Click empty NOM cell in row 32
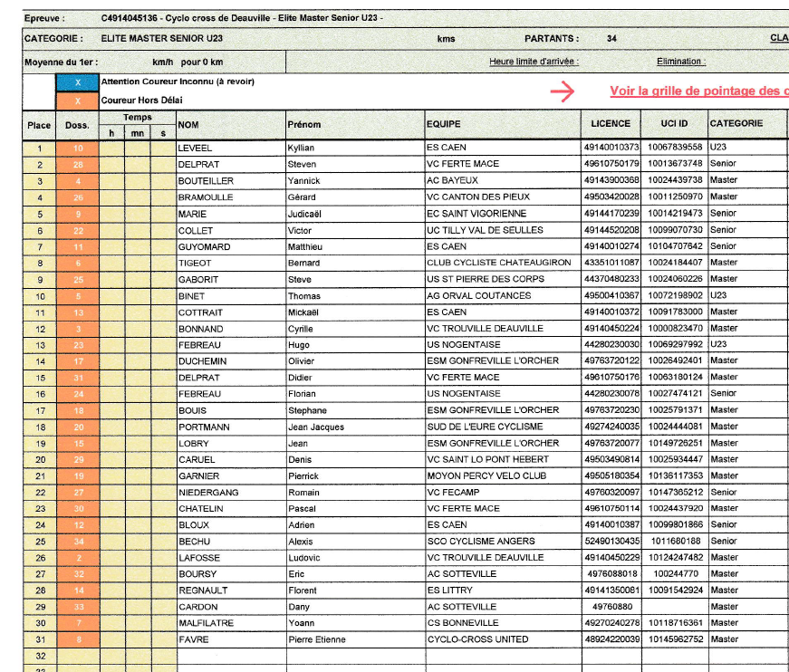 click(231, 656)
